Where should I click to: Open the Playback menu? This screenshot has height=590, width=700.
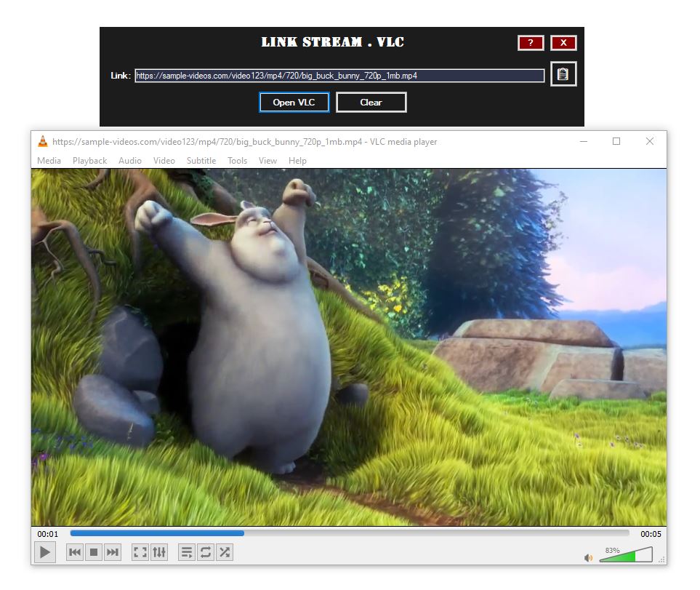tap(89, 160)
